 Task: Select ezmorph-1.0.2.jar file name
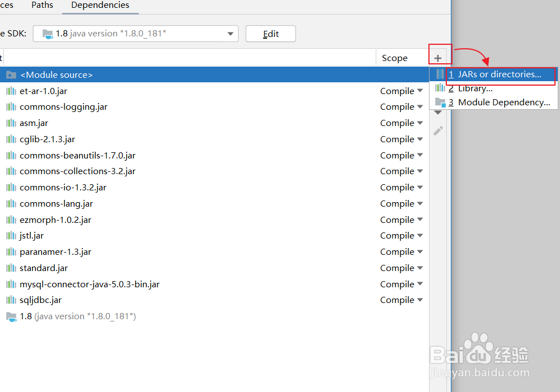pos(55,220)
